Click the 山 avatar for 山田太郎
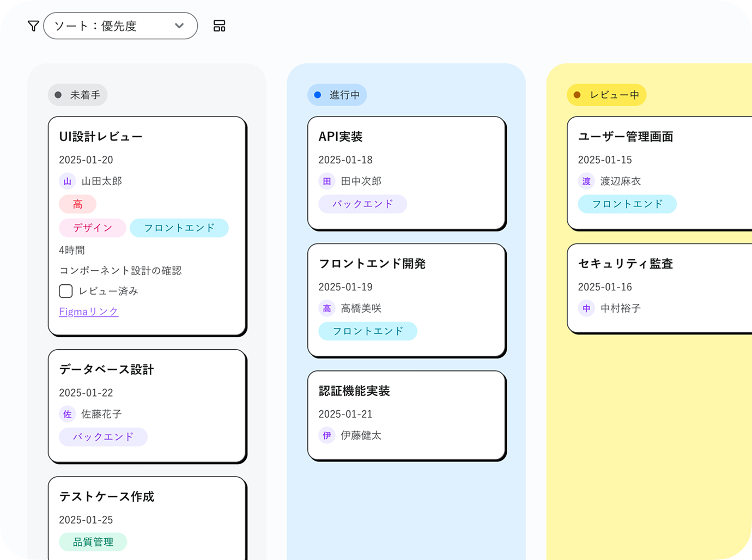The image size is (752, 560). [x=67, y=181]
